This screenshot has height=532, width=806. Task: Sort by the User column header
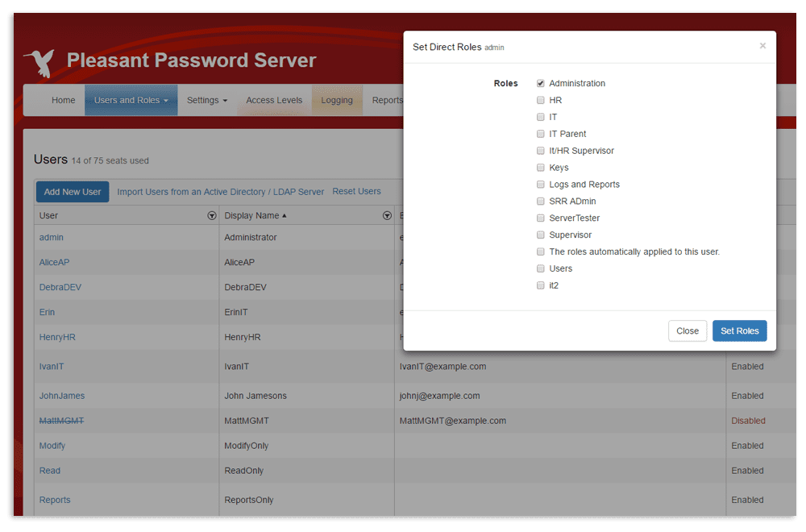(48, 216)
